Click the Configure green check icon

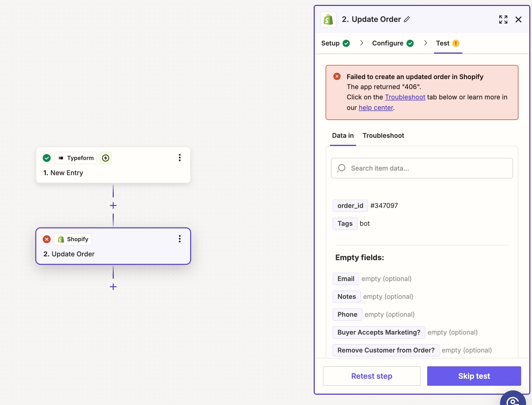[x=410, y=43]
